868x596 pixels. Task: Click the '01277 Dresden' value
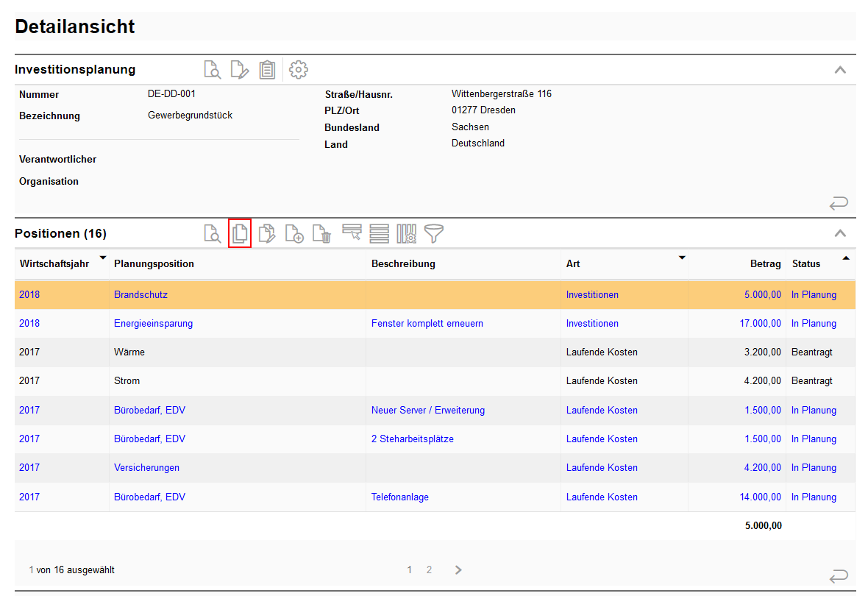(483, 110)
